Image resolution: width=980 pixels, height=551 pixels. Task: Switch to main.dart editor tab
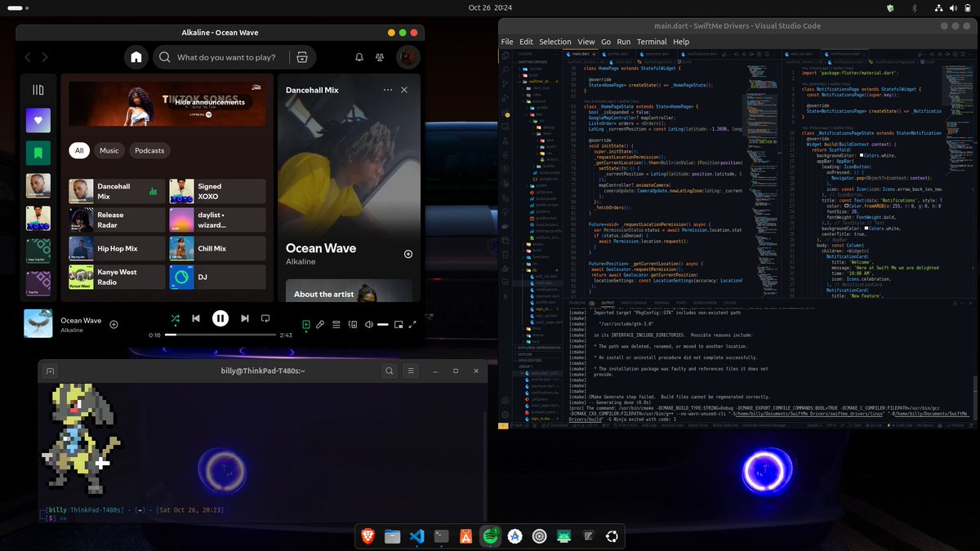[581, 54]
